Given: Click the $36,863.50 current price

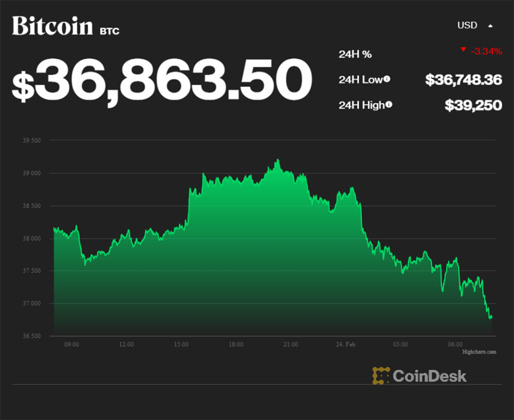Looking at the screenshot, I should [x=162, y=80].
